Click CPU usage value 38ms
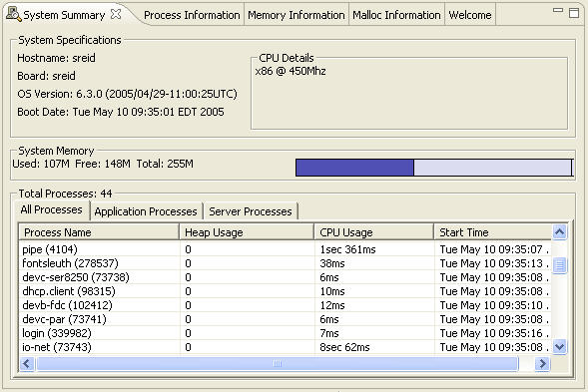This screenshot has height=392, width=588. pos(332,263)
